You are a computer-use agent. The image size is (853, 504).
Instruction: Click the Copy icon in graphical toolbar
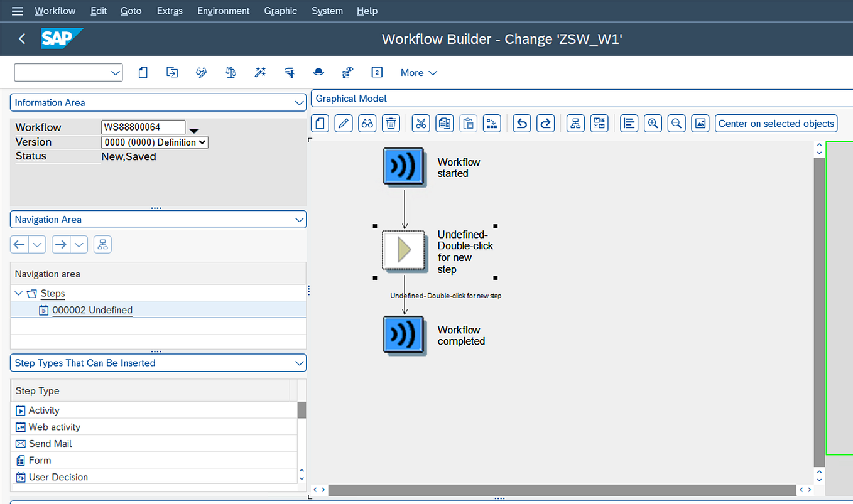point(445,124)
